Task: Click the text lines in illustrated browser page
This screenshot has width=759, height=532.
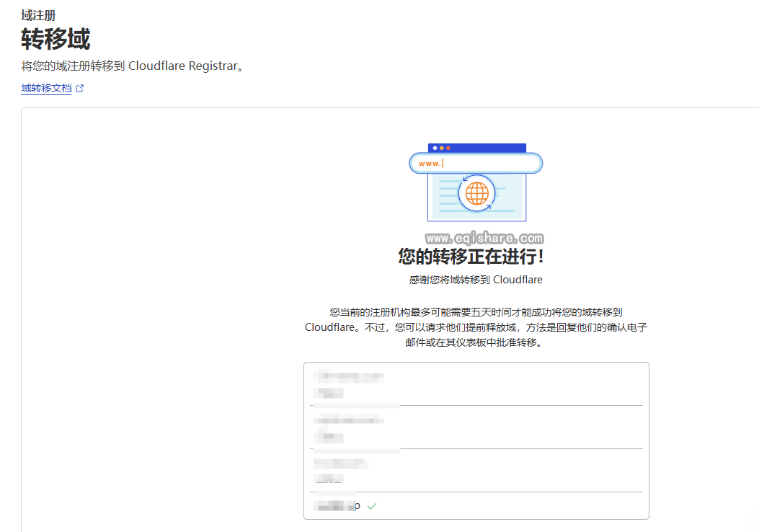Action: click(x=505, y=207)
